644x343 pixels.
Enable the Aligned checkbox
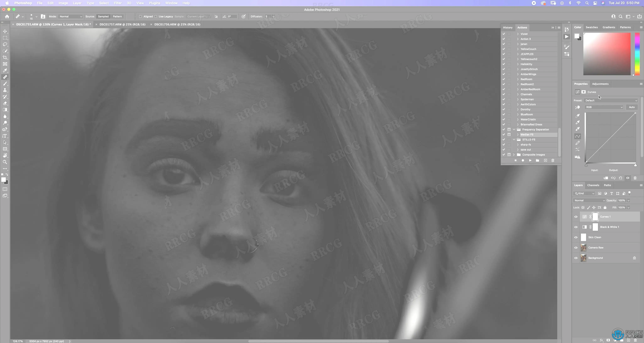(140, 17)
